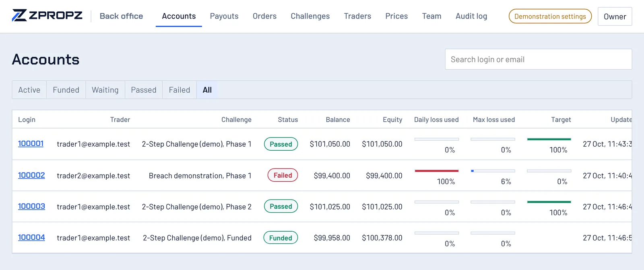Screen dimensions: 644x270
Task: Show only Funded accounts
Action: click(66, 90)
